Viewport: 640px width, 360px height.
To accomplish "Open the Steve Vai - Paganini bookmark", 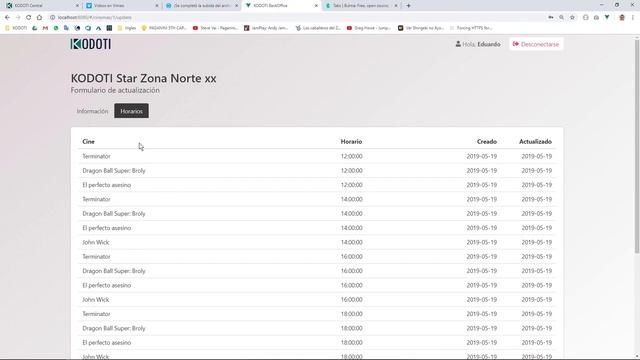I will point(215,28).
